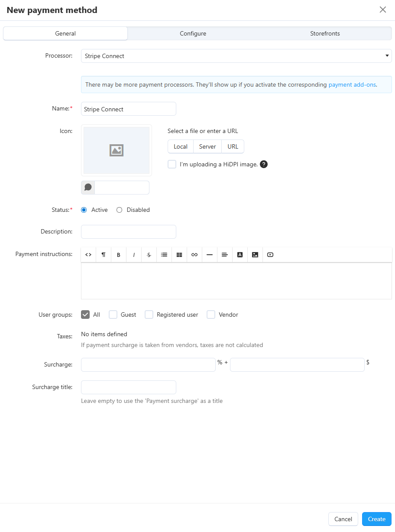The image size is (395, 532).
Task: Insert horizontal line in the editor
Action: pos(210,255)
